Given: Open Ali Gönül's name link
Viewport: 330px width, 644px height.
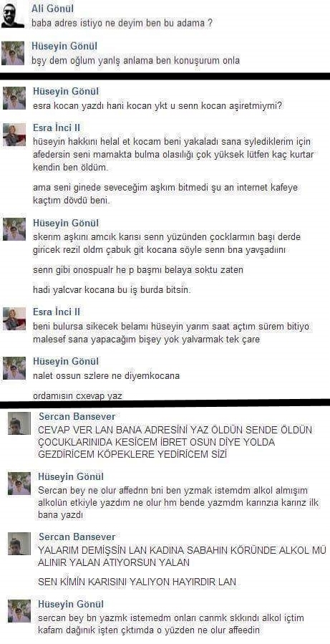Looking at the screenshot, I should coord(52,8).
